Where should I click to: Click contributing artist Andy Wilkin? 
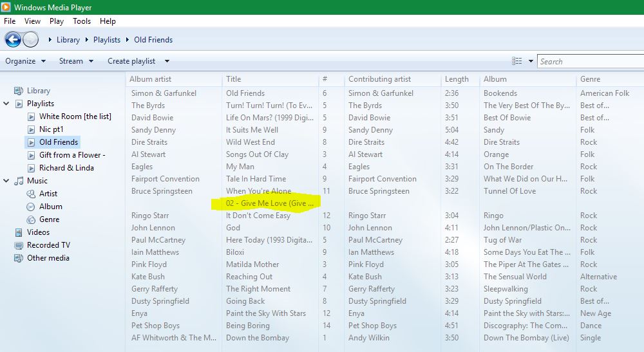369,338
